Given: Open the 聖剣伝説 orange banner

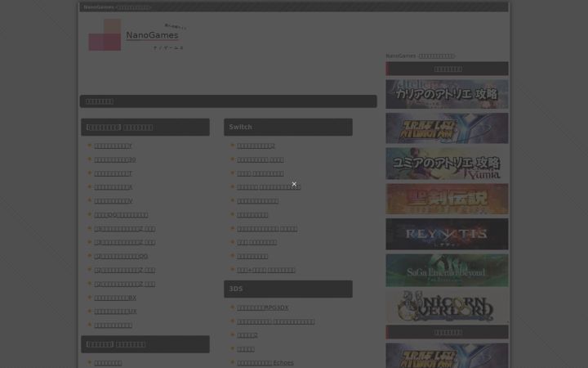Looking at the screenshot, I should point(447,199).
